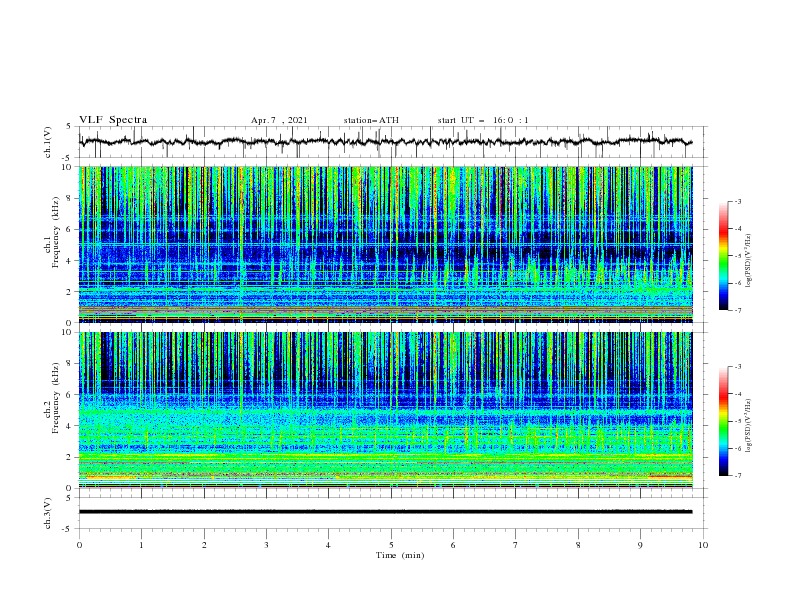Viewport: 792px width, 612px height.
Task: Click the ch.2 spectrogram color scale bar
Action: 723,421
